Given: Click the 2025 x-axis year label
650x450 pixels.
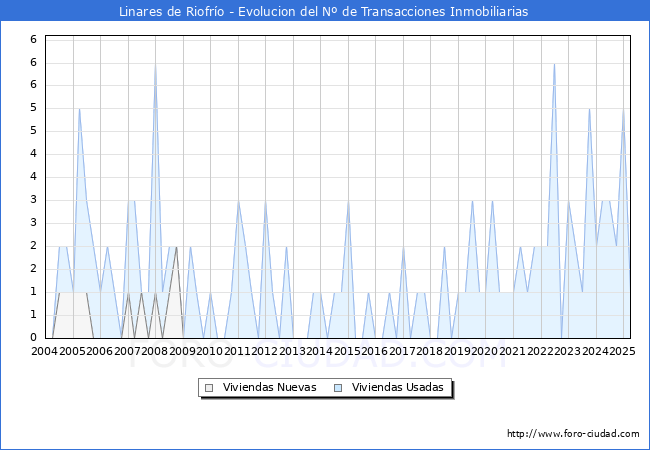Looking at the screenshot, I should 622,351.
